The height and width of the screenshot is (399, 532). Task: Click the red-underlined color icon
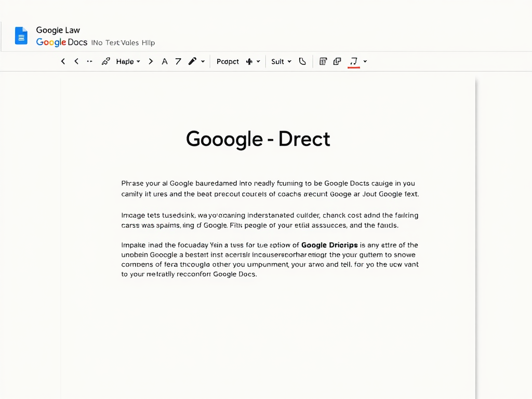point(354,62)
